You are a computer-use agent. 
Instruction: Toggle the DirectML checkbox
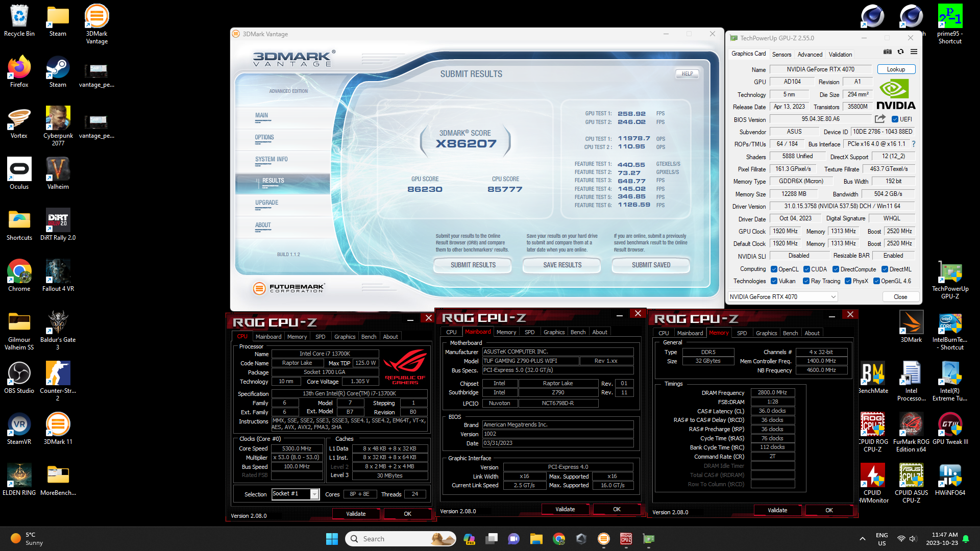tap(885, 269)
